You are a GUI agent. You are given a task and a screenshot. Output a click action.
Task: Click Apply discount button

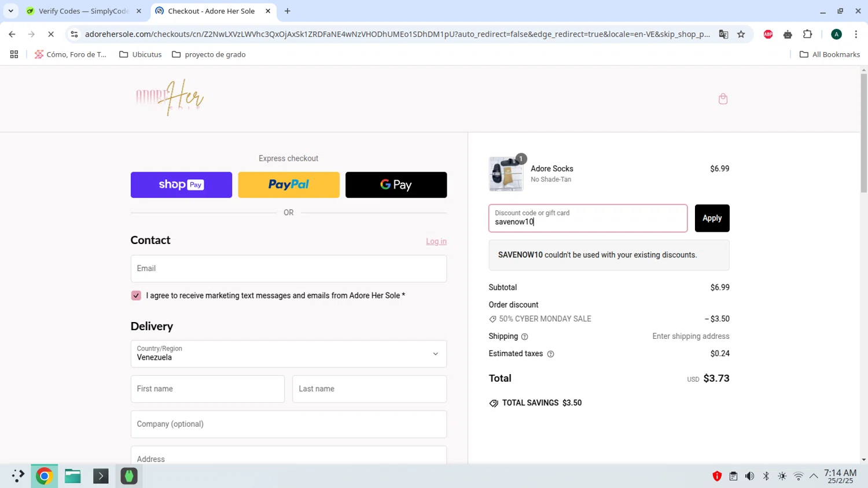tap(712, 218)
